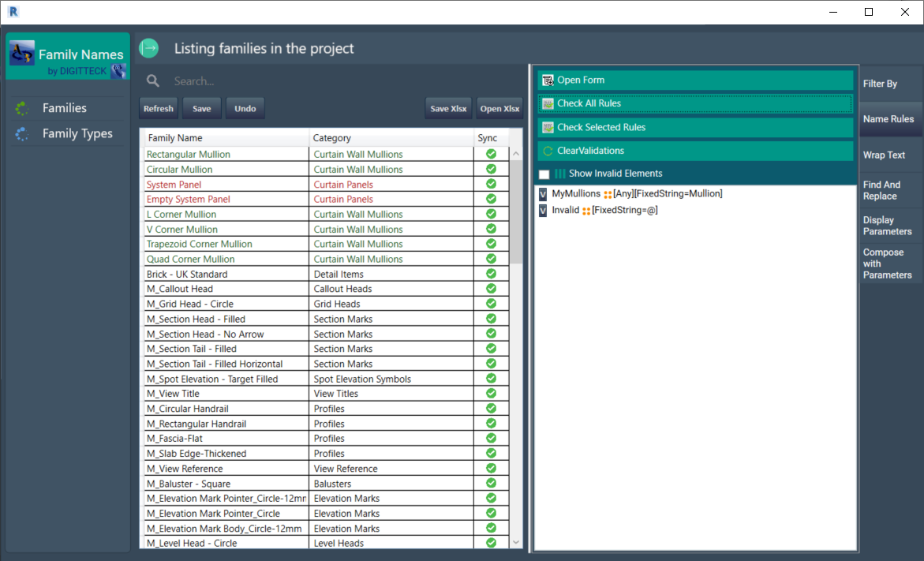Toggle the MyMullions rule checkbox
Screen dimensions: 924x561
click(x=543, y=193)
